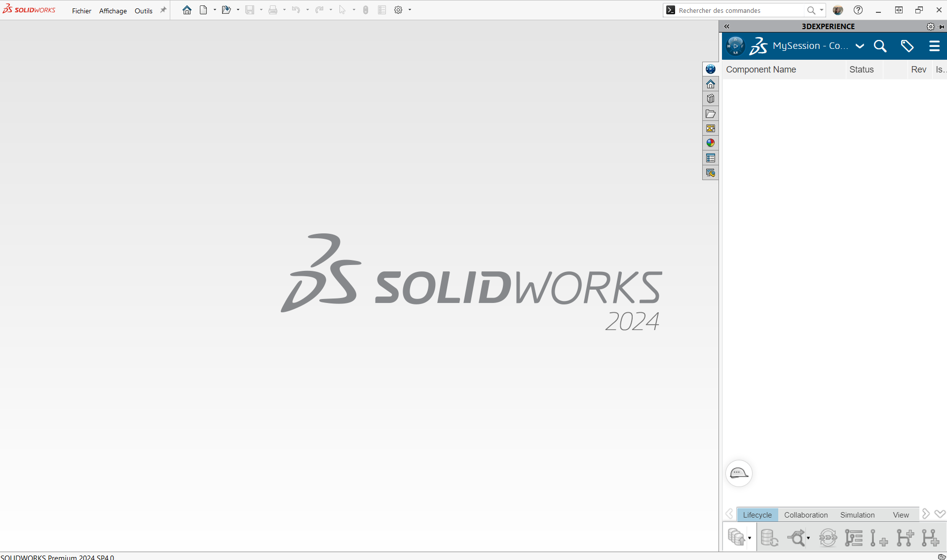
Task: Expand dropdown arrow beside Print icon
Action: click(284, 10)
